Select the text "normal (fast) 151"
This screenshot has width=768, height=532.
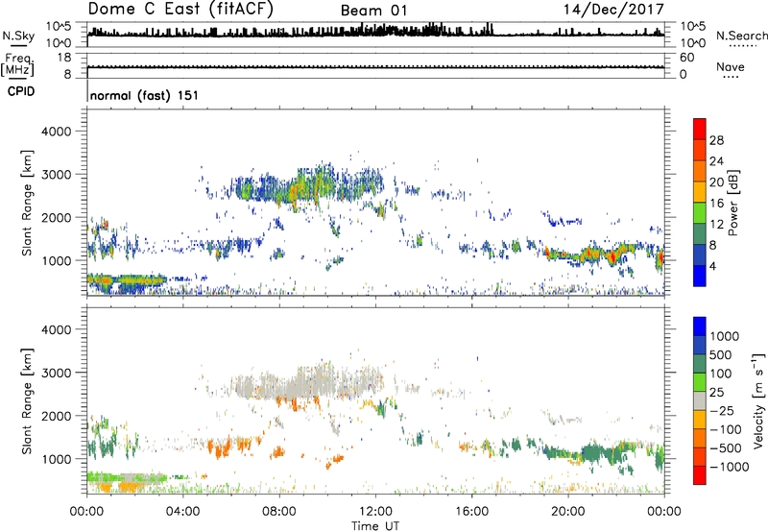(x=144, y=95)
